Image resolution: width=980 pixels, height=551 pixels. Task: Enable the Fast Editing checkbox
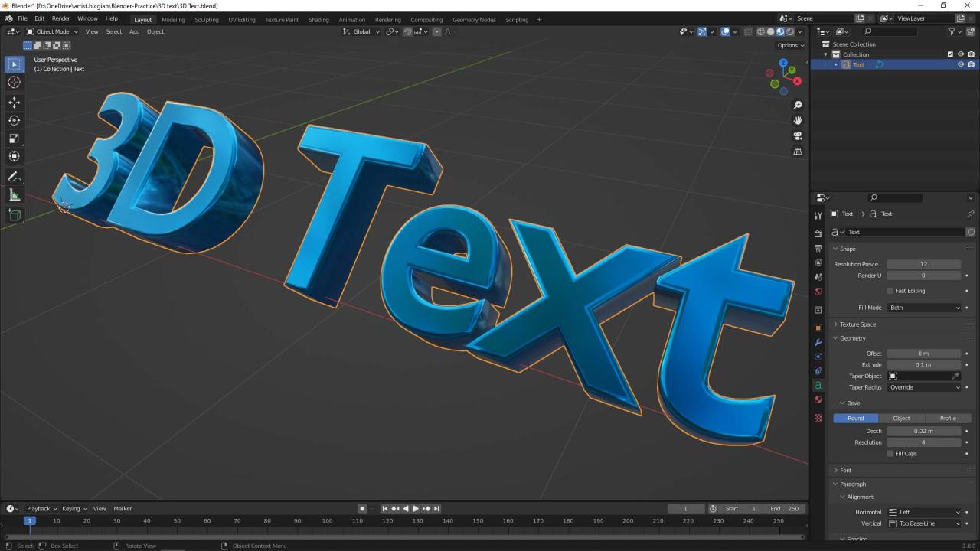(x=890, y=291)
